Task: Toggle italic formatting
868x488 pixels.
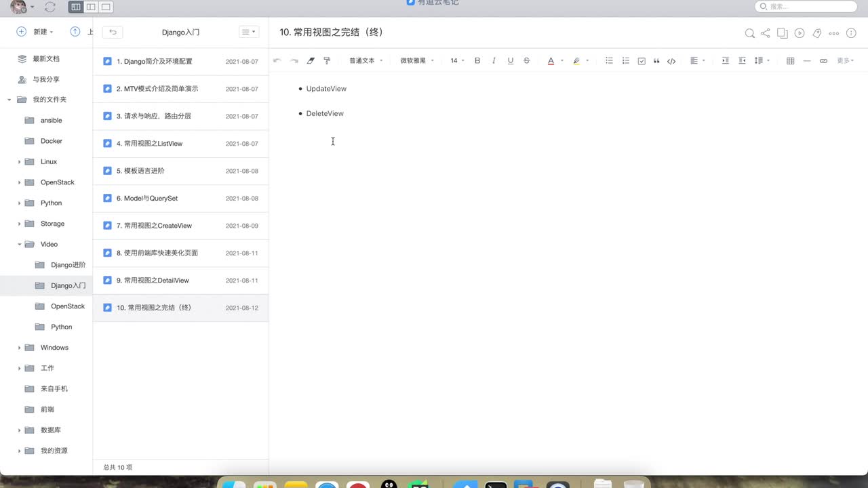Action: [494, 60]
